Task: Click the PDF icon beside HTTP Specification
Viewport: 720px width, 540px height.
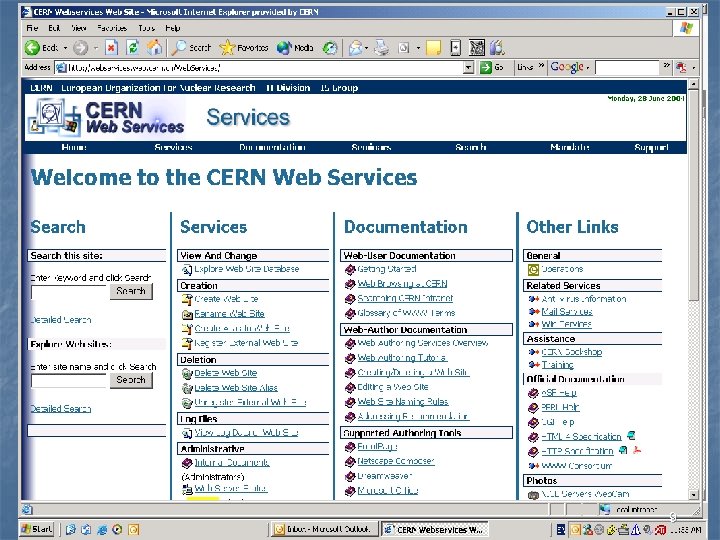Action: point(636,450)
